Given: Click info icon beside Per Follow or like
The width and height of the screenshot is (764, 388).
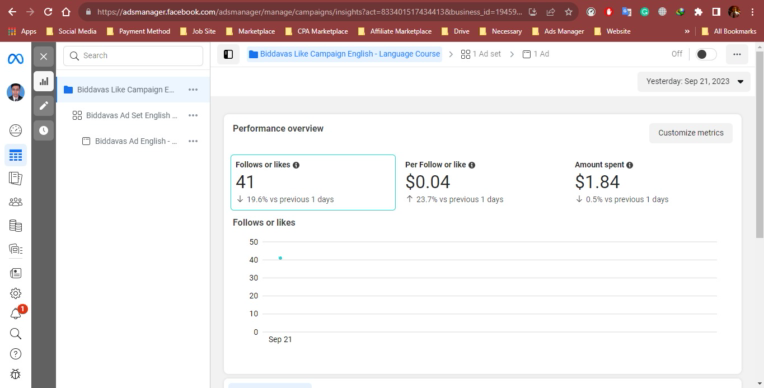Looking at the screenshot, I should click(472, 165).
